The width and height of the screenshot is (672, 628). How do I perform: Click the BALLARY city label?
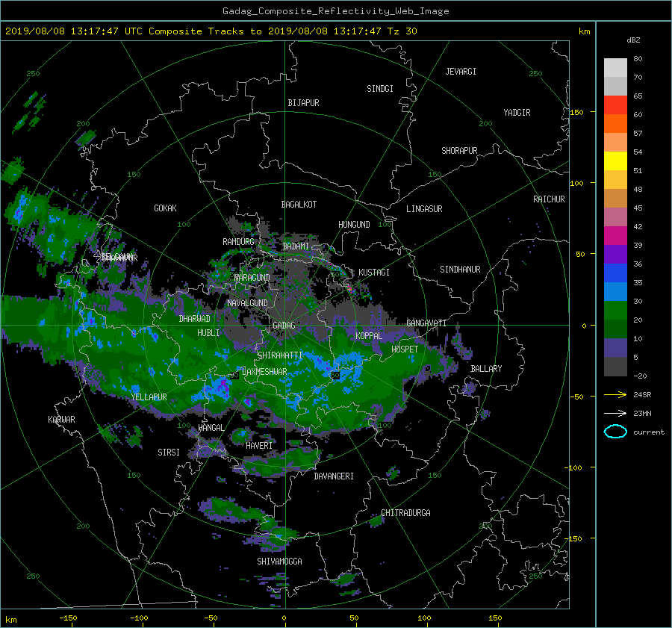click(x=486, y=369)
